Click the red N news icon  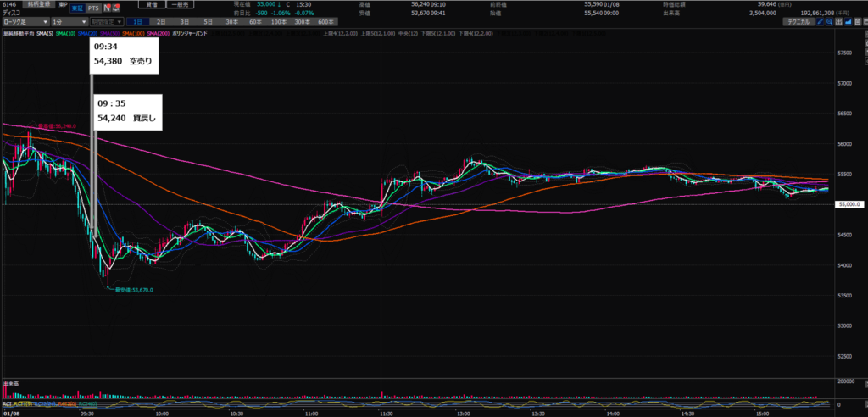pos(108,8)
